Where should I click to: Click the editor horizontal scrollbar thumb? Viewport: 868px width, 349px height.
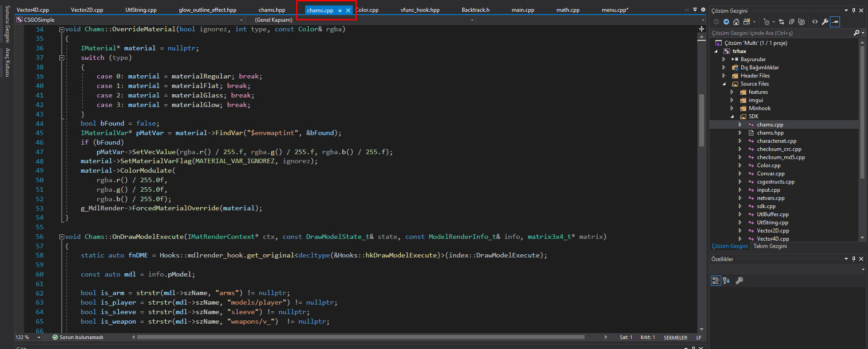click(360, 337)
